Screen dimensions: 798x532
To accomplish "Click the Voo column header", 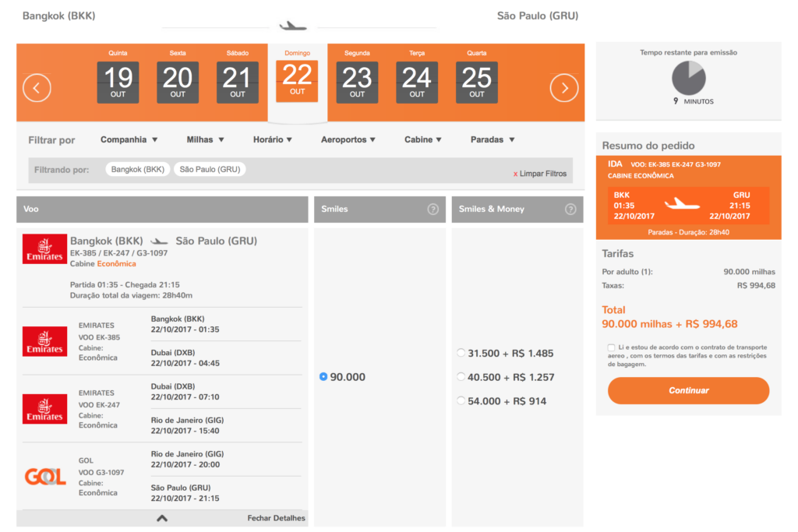I will (162, 210).
